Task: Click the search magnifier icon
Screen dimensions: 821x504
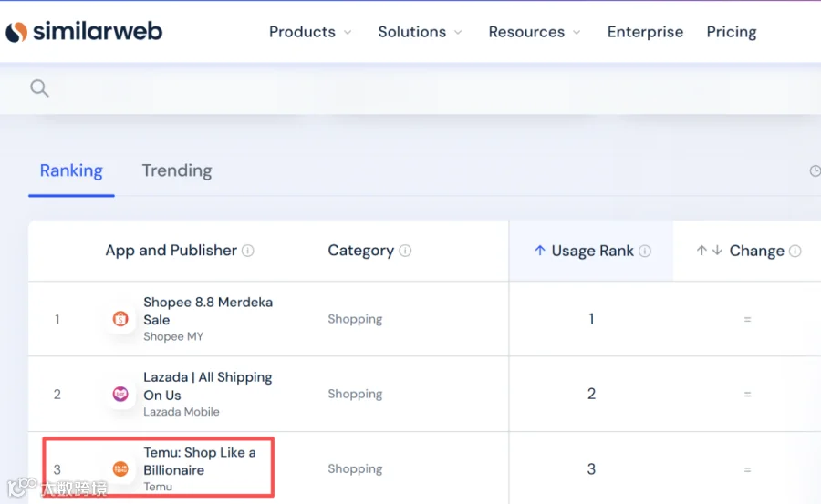Action: click(x=39, y=87)
